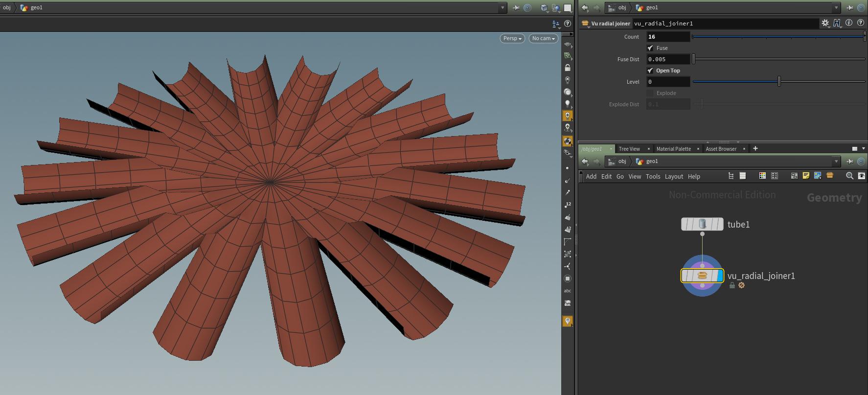The width and height of the screenshot is (868, 395).
Task: Open the Persp viewport dropdown
Action: [512, 38]
